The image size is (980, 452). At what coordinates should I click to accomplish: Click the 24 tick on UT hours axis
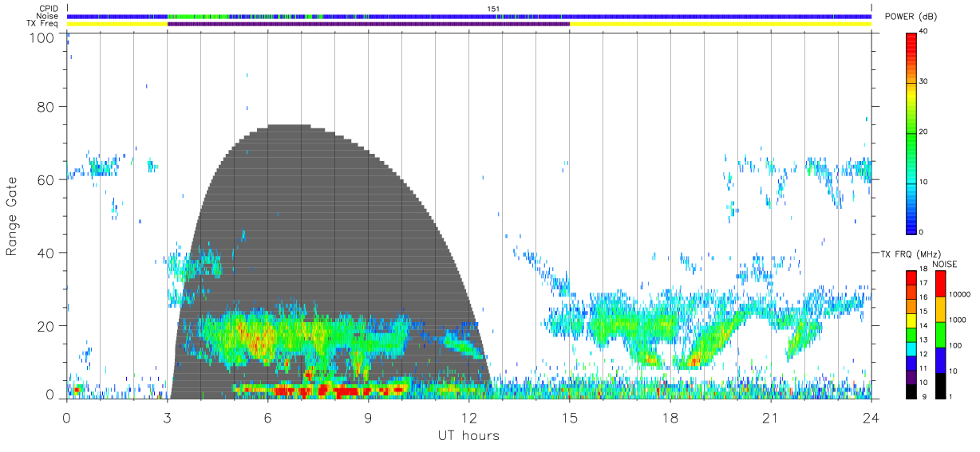871,418
